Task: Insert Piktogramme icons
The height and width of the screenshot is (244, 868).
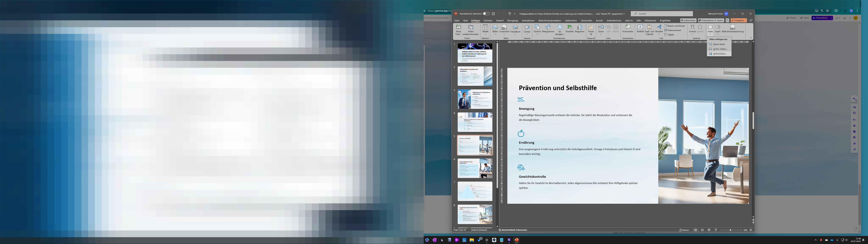Action: point(548,29)
